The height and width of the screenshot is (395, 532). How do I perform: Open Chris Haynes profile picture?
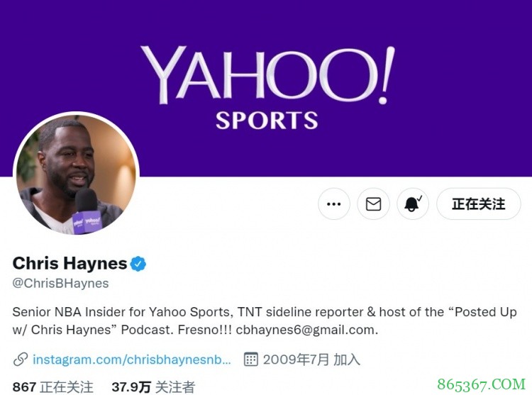coord(76,174)
